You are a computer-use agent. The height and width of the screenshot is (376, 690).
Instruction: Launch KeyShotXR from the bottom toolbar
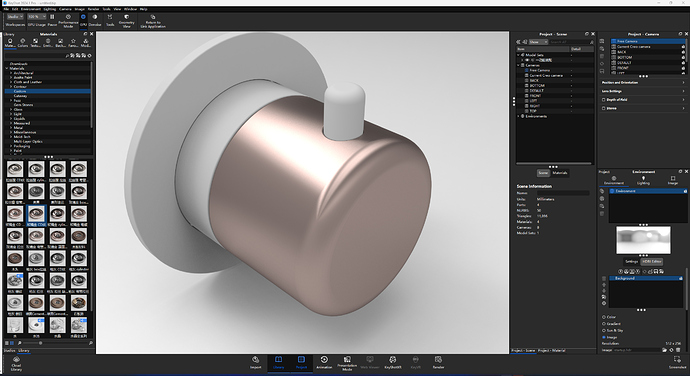click(x=393, y=362)
